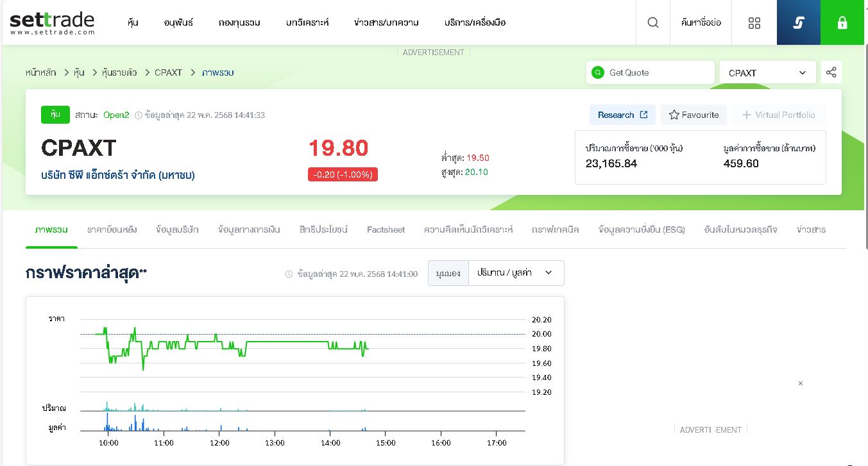Click the trade value 459.60
The height and width of the screenshot is (466, 868).
tap(741, 163)
